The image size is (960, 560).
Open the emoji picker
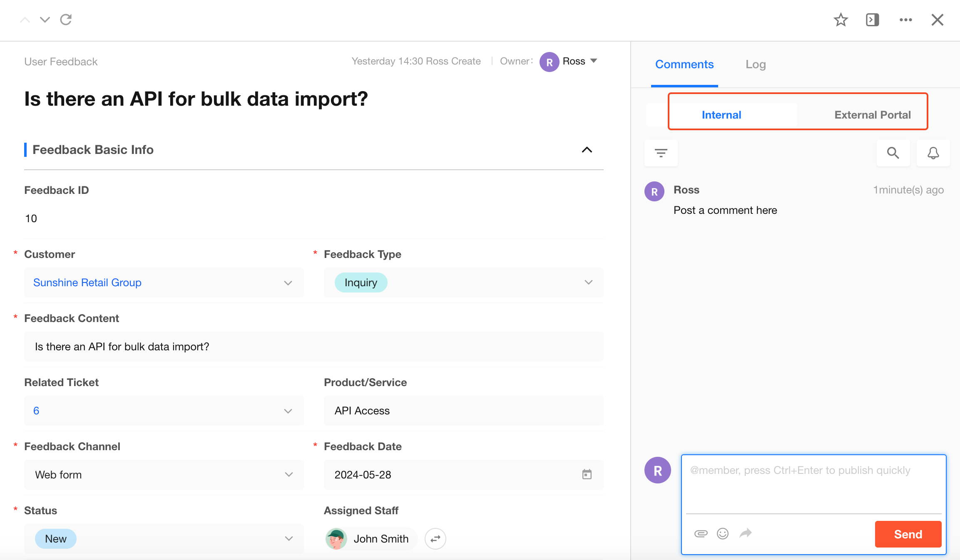pyautogui.click(x=723, y=533)
